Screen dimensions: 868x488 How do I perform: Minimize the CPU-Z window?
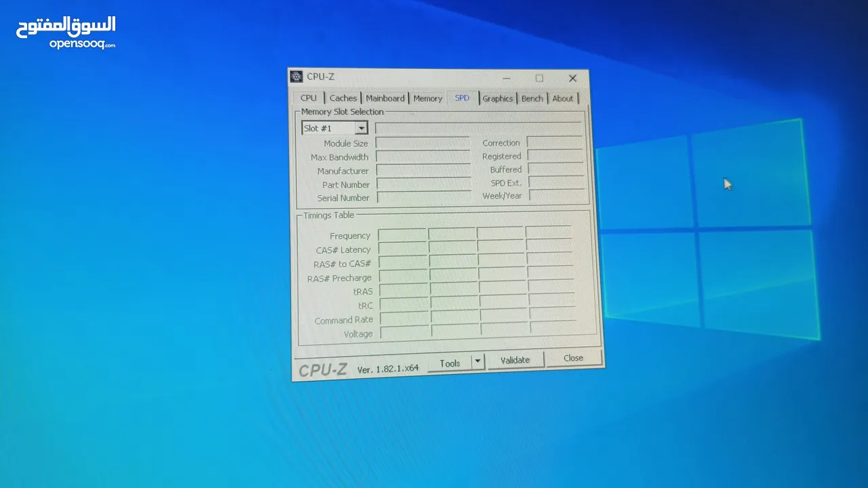tap(507, 78)
